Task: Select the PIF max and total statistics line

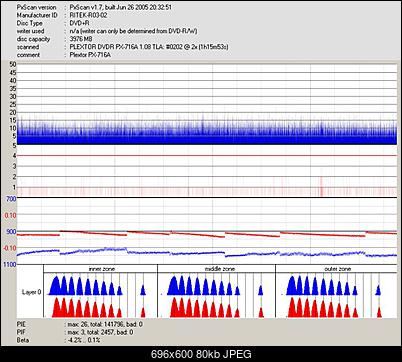Action: click(x=100, y=332)
